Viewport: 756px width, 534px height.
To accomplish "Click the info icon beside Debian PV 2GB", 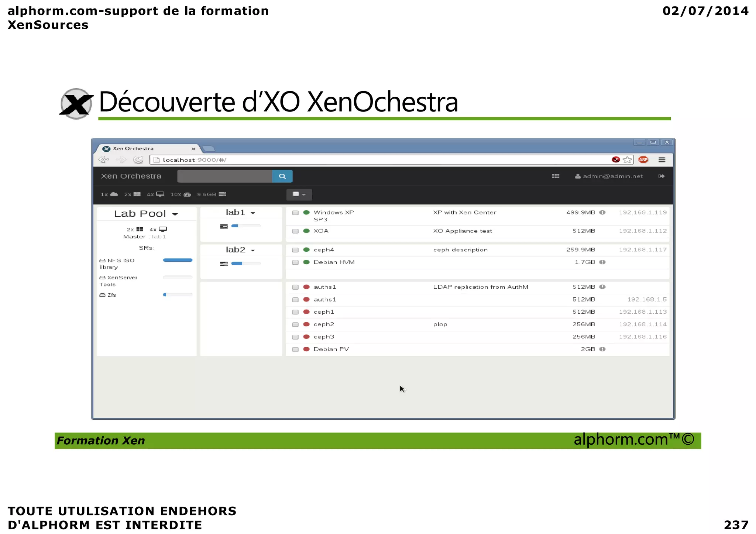I will pos(602,349).
